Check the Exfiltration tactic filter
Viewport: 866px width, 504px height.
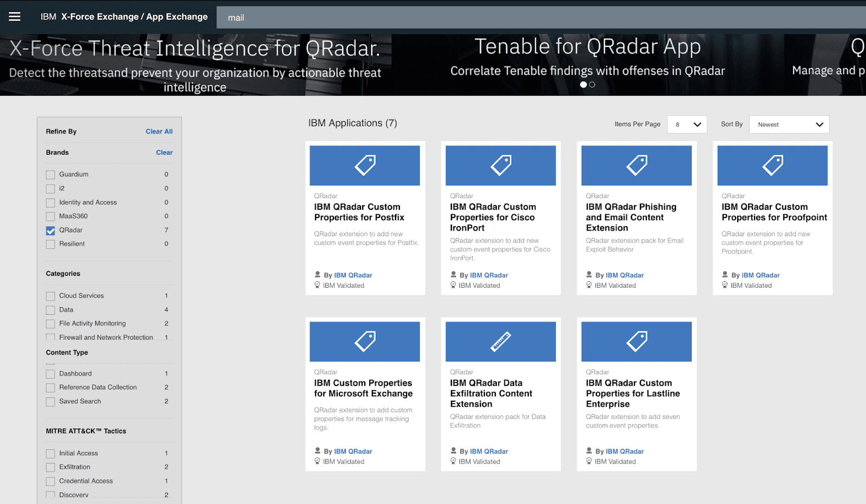coord(50,467)
